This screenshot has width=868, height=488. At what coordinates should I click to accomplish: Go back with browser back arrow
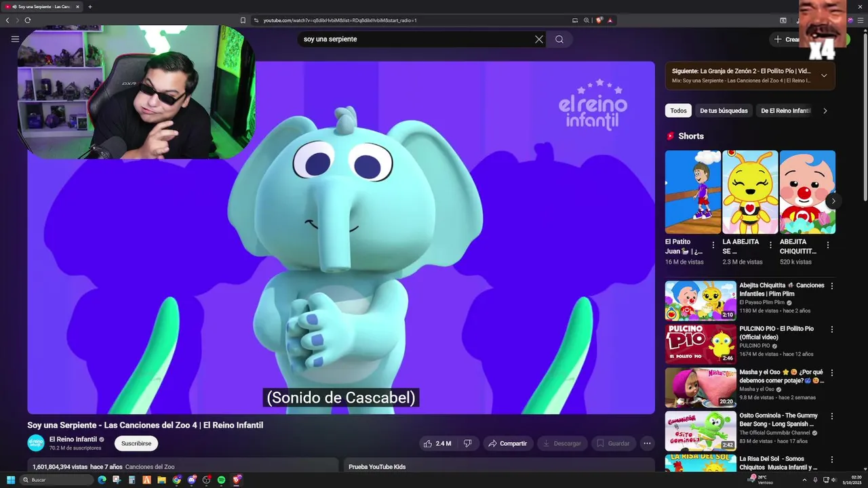(7, 20)
